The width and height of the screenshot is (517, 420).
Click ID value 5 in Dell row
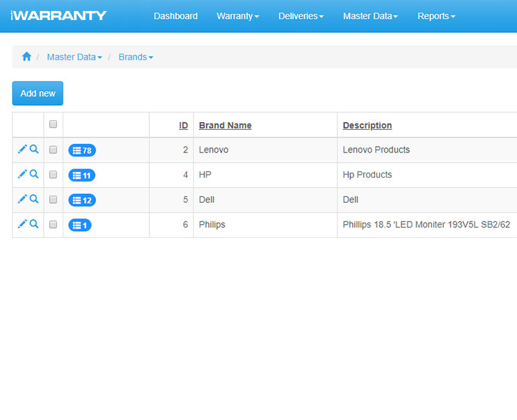[x=185, y=200]
